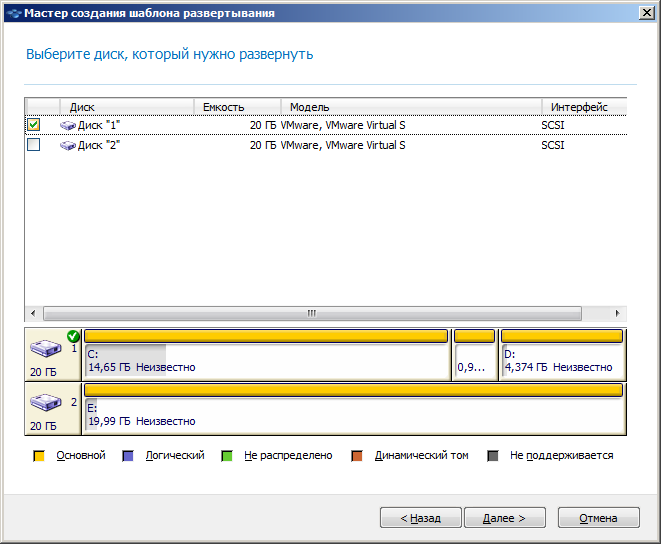Select the small 0,9... partition block
Image resolution: width=661 pixels, height=544 pixels.
coord(474,355)
